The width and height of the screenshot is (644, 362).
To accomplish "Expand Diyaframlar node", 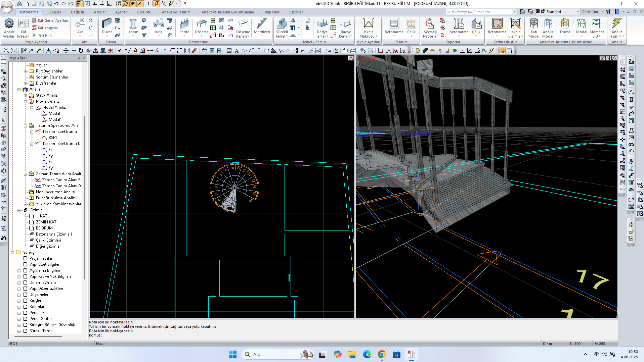I will pyautogui.click(x=25, y=84).
